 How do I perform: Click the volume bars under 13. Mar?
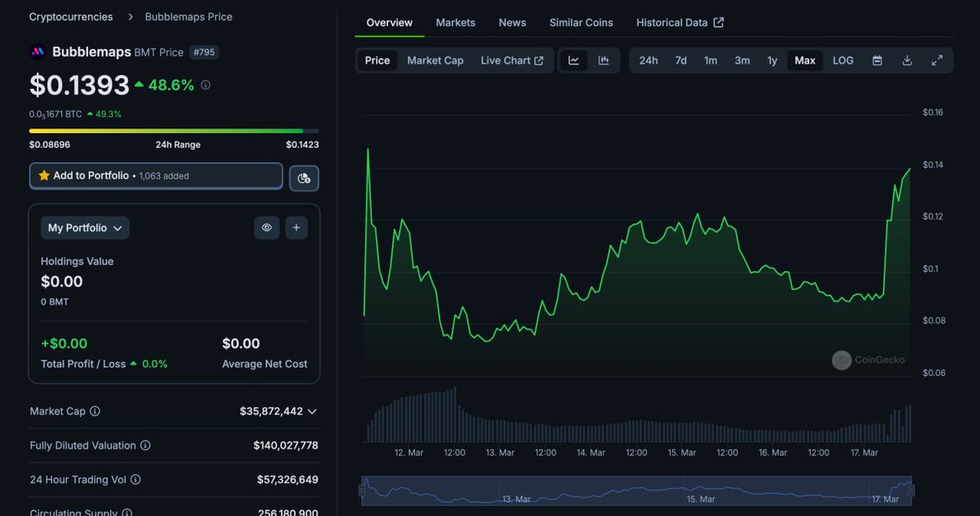(500, 431)
